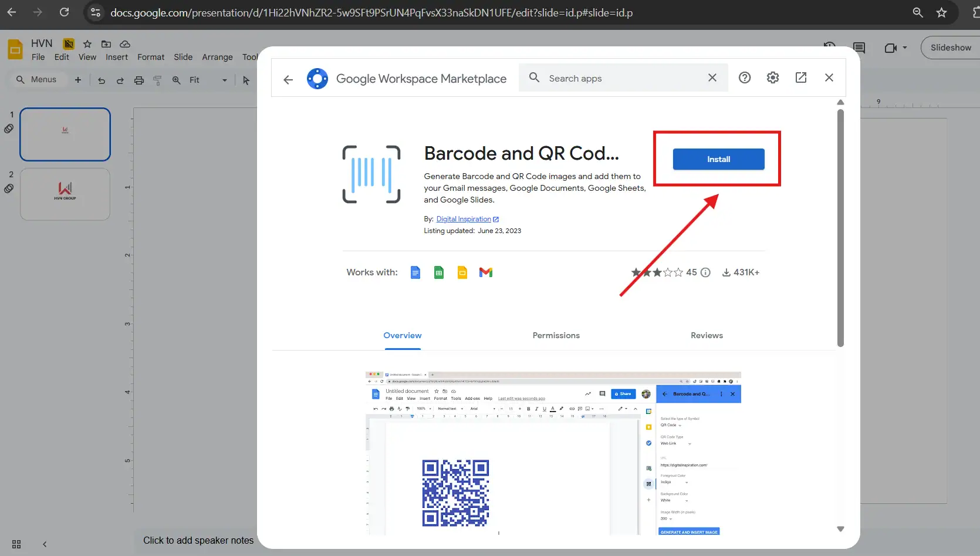Clear the Search apps field
The width and height of the screenshot is (980, 556).
tap(712, 77)
